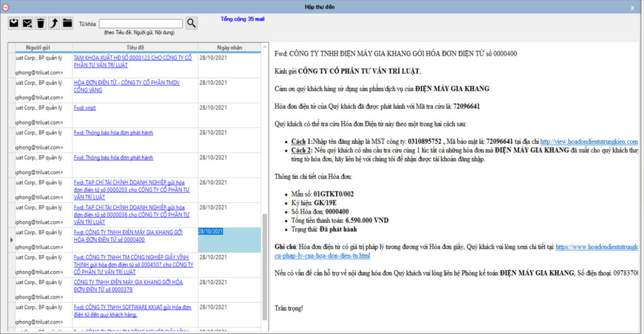This screenshot has width=644, height=334.
Task: Click the lookup code 72096641 in first paragraph
Action: [466, 106]
